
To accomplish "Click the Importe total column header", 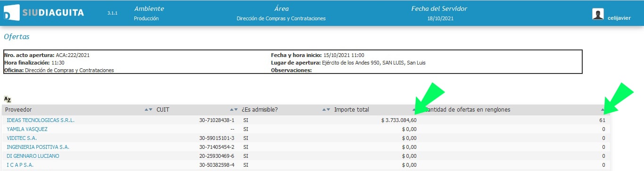I will [351, 110].
